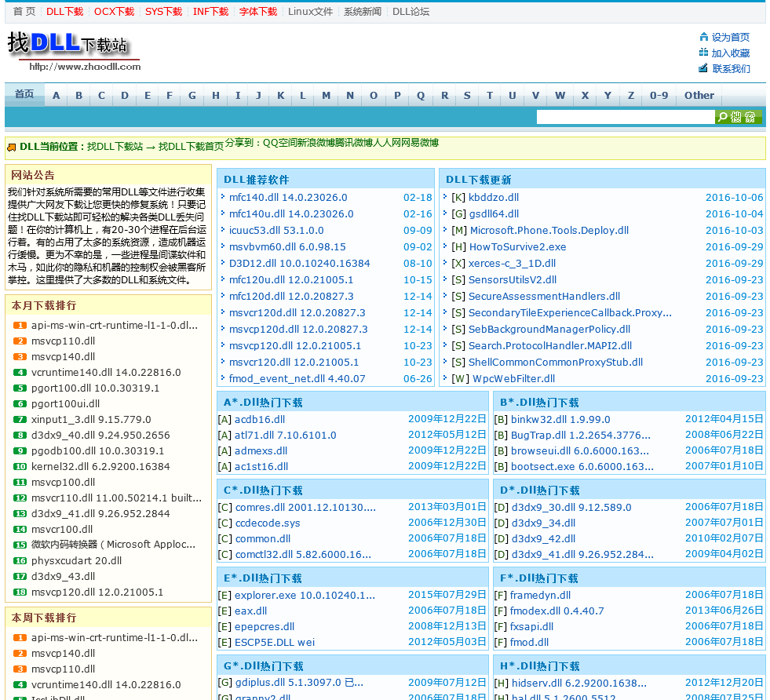Open binkw32.dll 1.9.99.0 link
The height and width of the screenshot is (700, 770).
[x=560, y=419]
